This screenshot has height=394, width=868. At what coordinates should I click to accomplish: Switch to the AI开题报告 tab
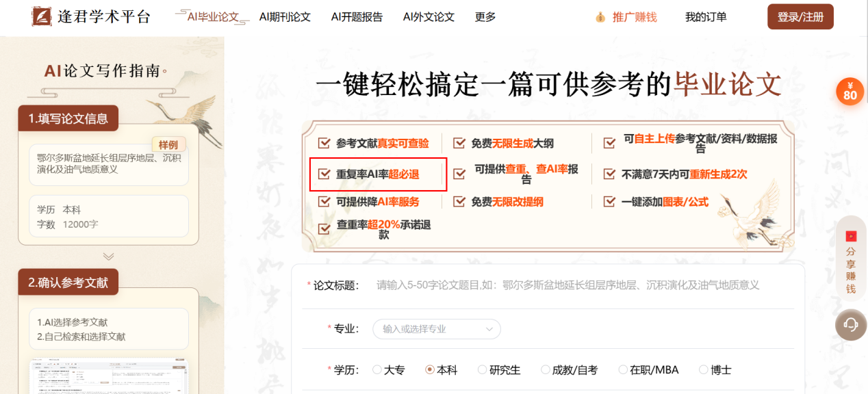click(x=357, y=17)
